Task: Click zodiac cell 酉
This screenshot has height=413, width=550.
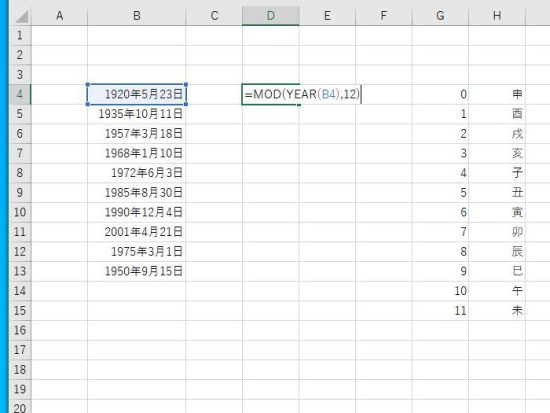Action: point(497,114)
